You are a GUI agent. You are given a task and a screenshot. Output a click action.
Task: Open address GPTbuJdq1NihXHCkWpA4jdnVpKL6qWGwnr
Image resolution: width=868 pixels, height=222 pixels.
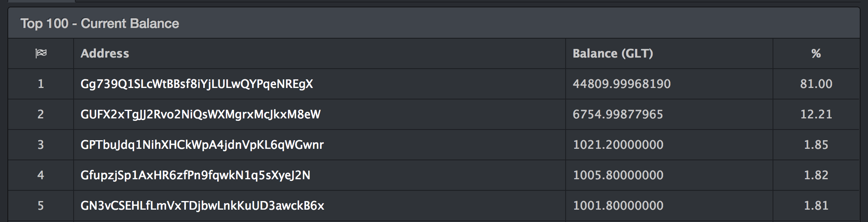tap(202, 145)
